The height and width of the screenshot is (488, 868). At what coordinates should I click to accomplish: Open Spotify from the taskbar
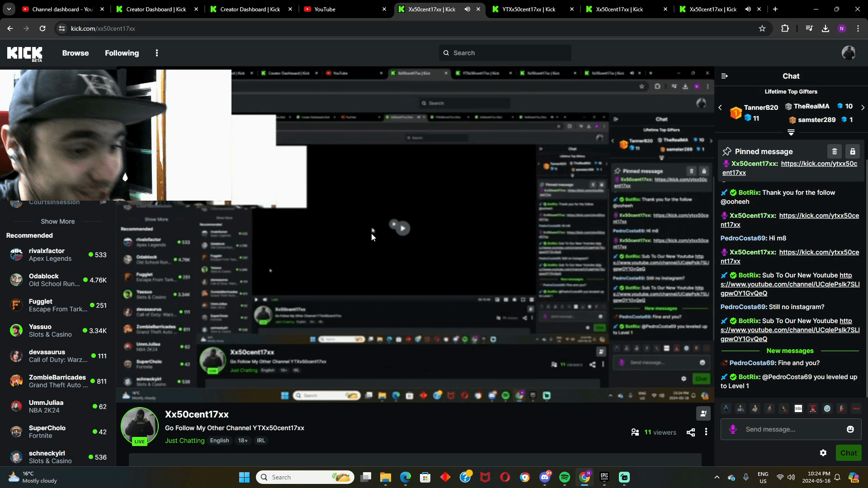click(x=565, y=477)
